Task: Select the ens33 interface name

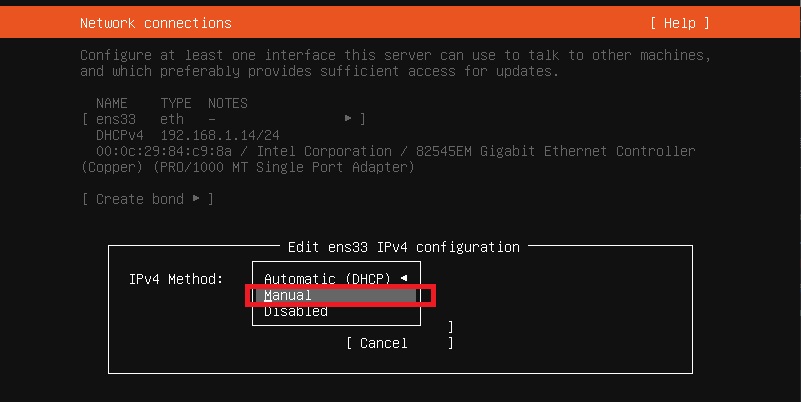Action: point(116,119)
